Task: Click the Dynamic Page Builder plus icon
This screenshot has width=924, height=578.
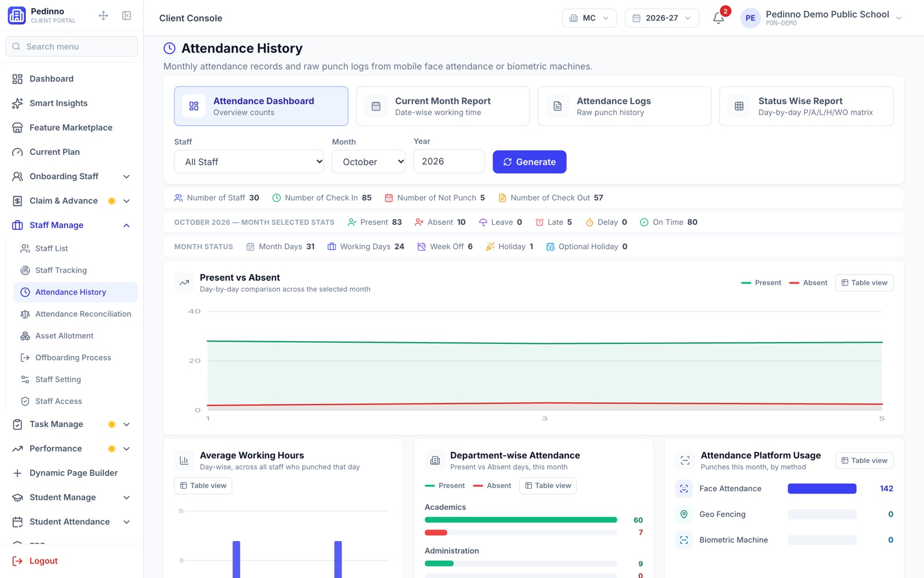Action: (17, 473)
